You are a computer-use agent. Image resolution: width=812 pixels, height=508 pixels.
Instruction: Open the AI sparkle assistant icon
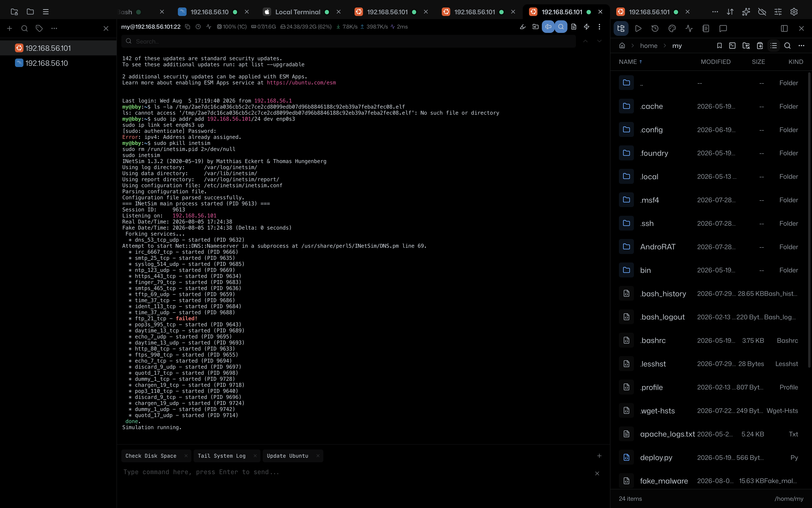(x=746, y=12)
